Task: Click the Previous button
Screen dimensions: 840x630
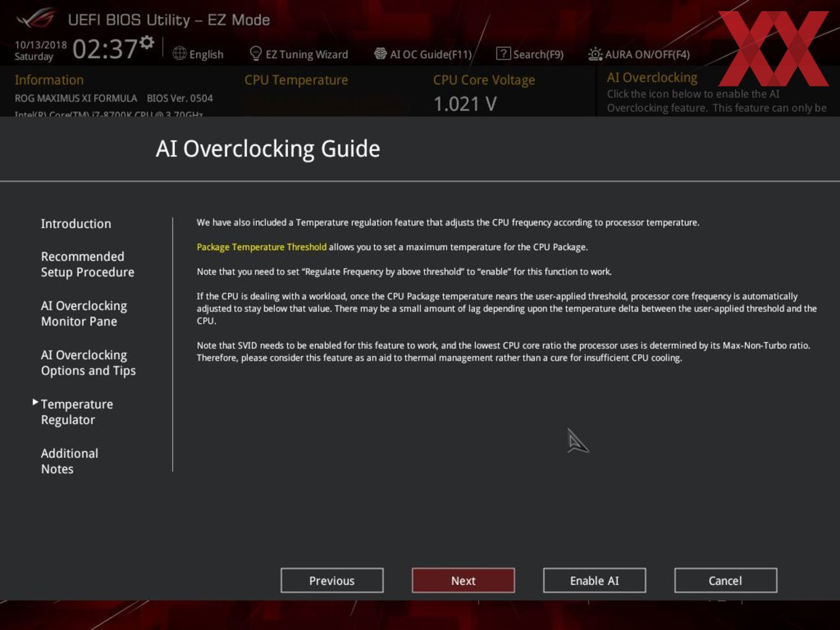Action: pyautogui.click(x=332, y=581)
